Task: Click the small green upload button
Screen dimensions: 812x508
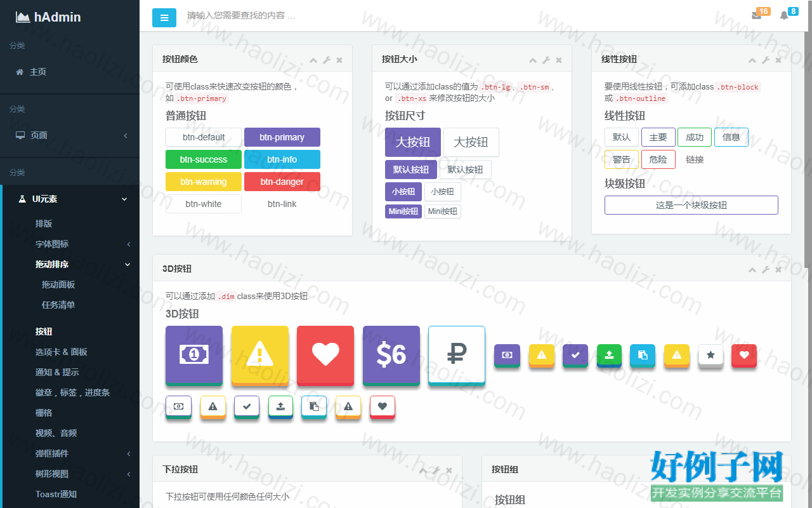Action: (x=610, y=356)
